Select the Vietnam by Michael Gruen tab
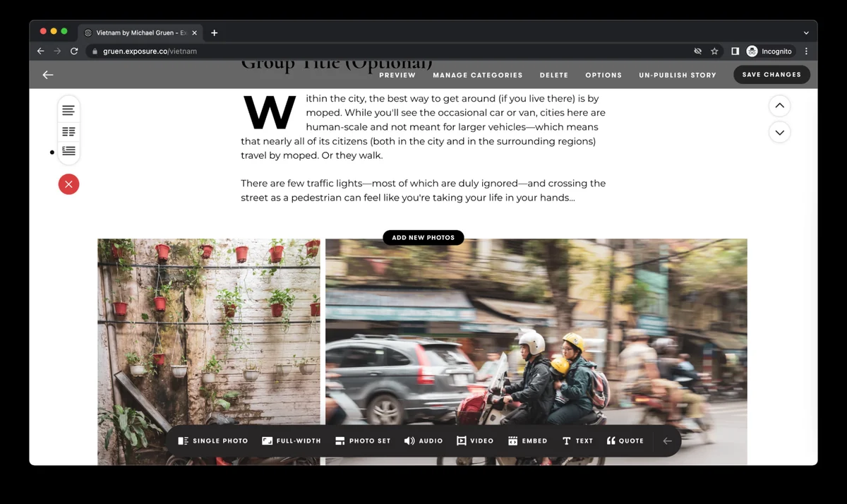The image size is (847, 504). [140, 32]
